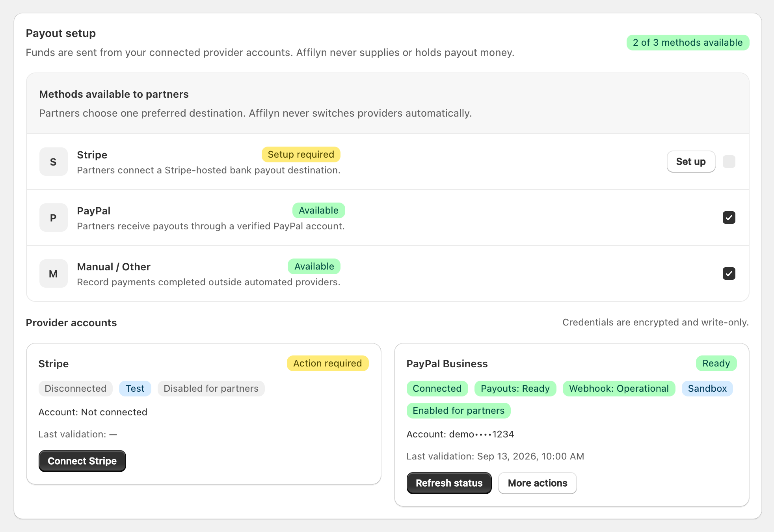
Task: Click the PayPal Business card title
Action: click(447, 364)
